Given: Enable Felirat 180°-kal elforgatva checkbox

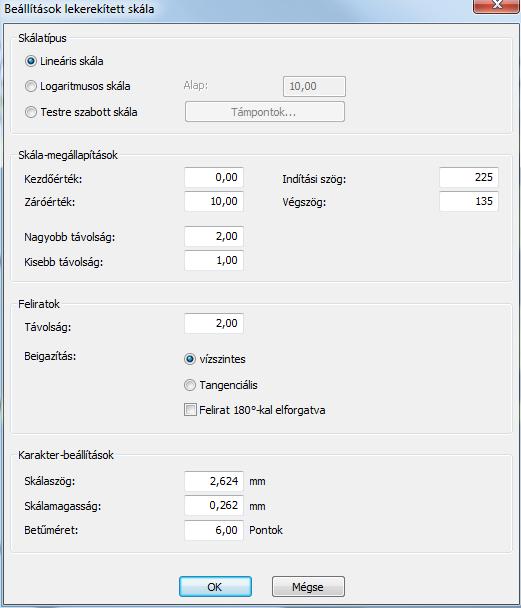Looking at the screenshot, I should [x=190, y=410].
